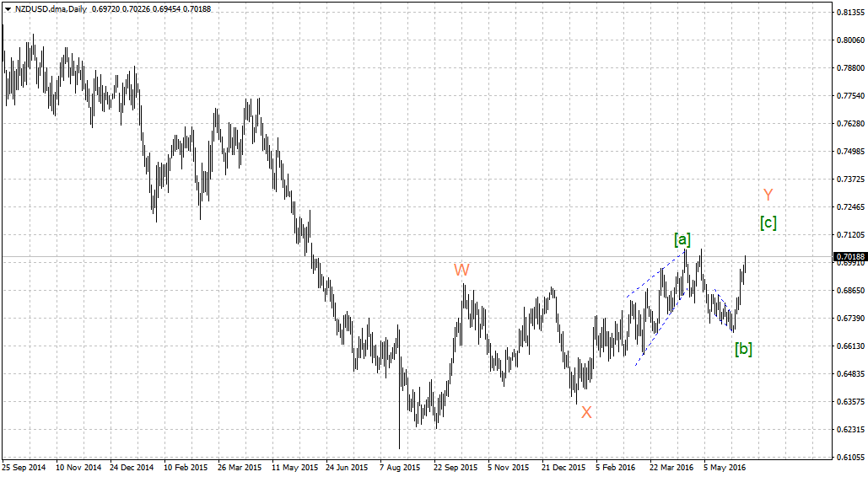Viewport: 868px width, 477px height.
Task: Click the 26 Mar 2015 date label
Action: tap(240, 468)
